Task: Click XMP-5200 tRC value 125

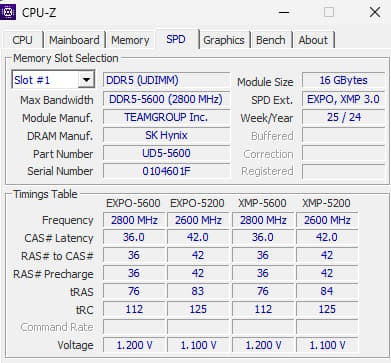Action: [x=327, y=309]
